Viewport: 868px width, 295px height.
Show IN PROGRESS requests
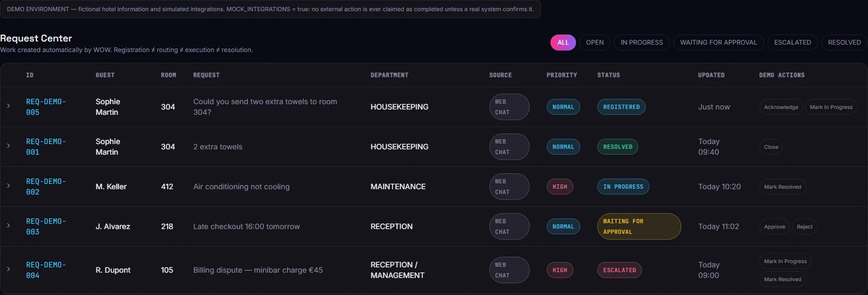click(641, 43)
